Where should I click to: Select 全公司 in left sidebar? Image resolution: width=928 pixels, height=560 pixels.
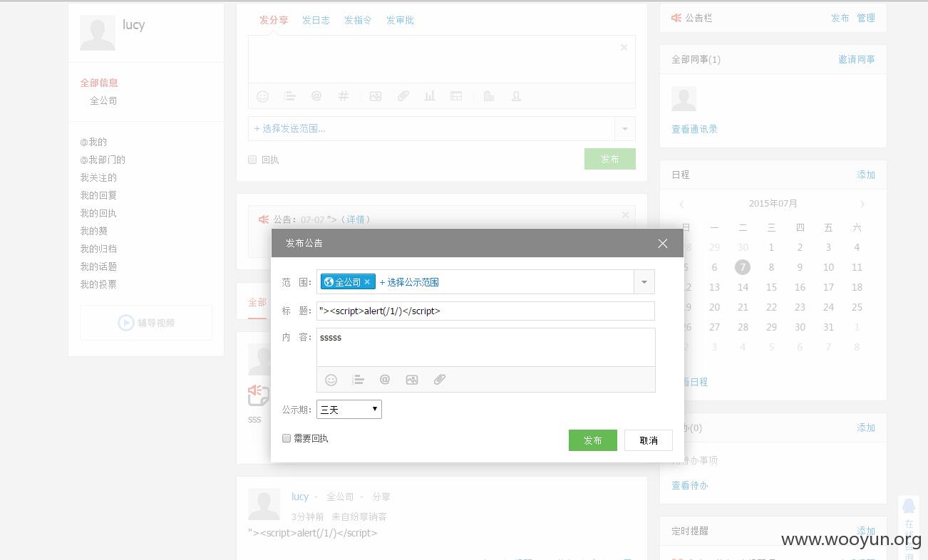point(103,100)
